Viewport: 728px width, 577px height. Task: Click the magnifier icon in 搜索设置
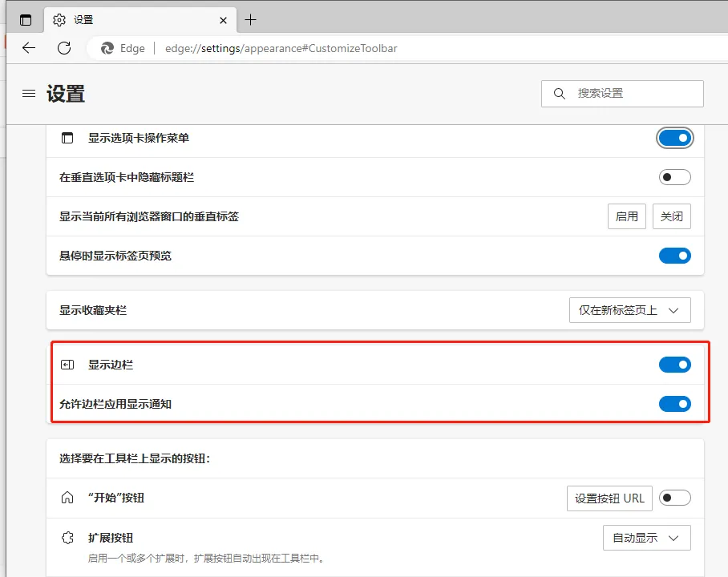(x=559, y=94)
